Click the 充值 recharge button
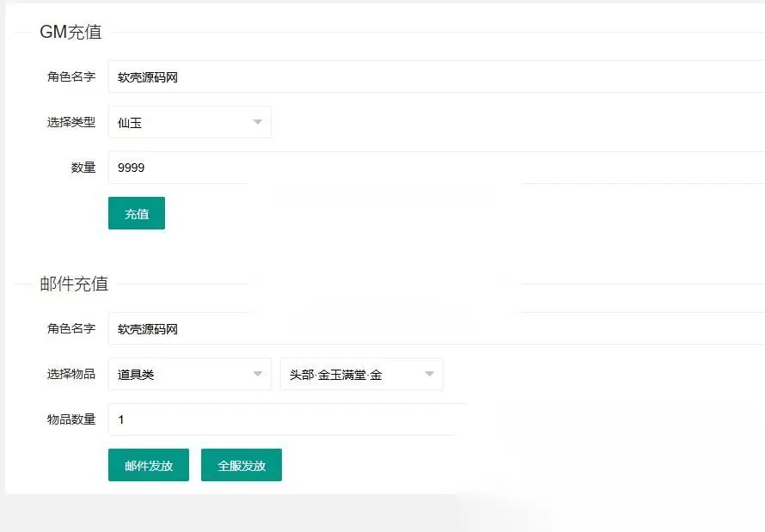This screenshot has width=765, height=532. [x=137, y=213]
